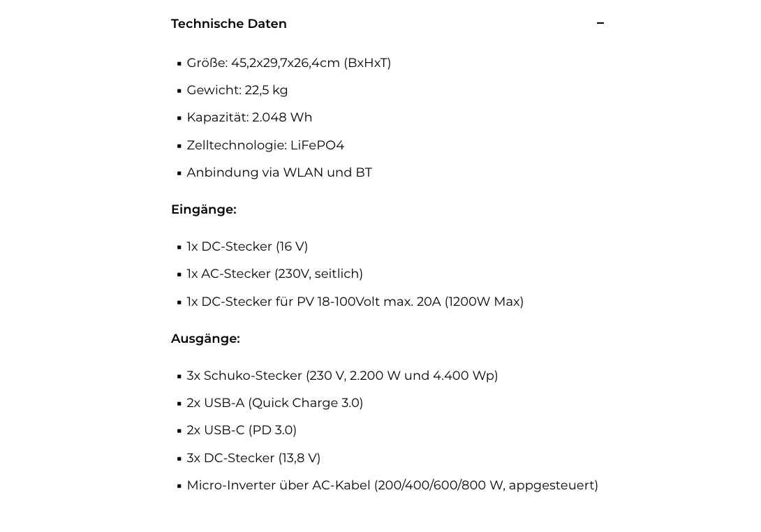
Task: Select the DC-Stecker (16 V) input item
Action: tap(247, 246)
